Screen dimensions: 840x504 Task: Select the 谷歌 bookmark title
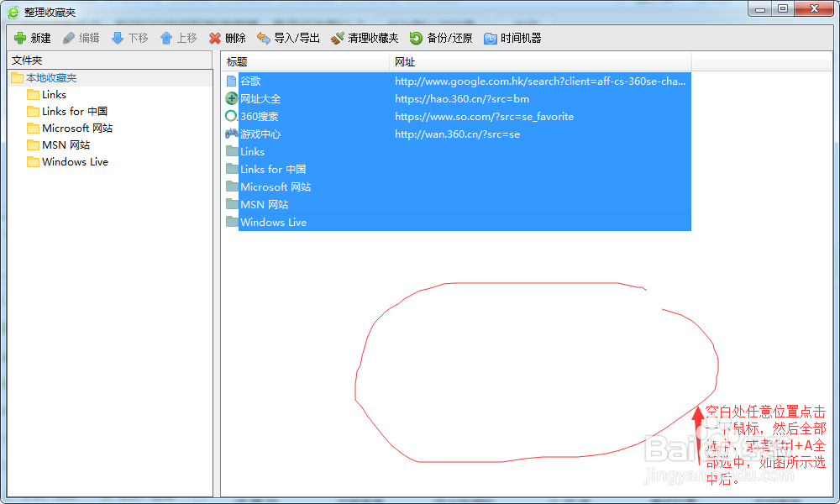click(x=250, y=81)
